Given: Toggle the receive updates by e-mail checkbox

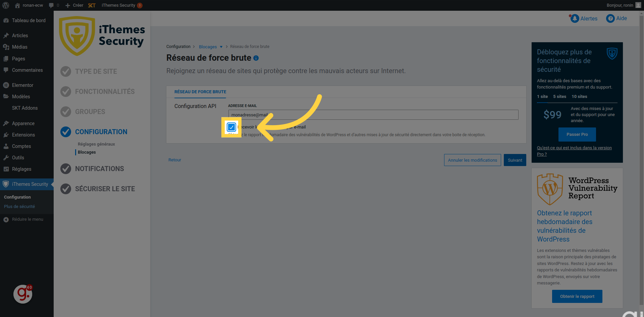Looking at the screenshot, I should [231, 127].
